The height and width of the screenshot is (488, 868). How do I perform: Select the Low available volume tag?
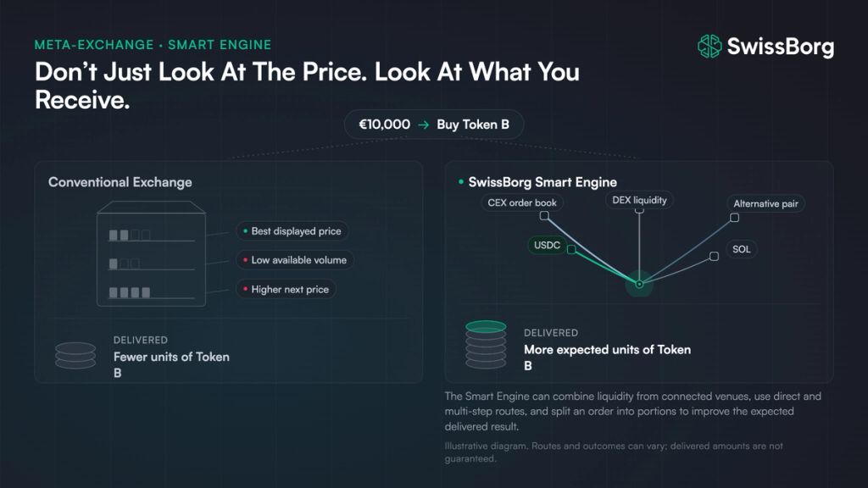click(295, 260)
